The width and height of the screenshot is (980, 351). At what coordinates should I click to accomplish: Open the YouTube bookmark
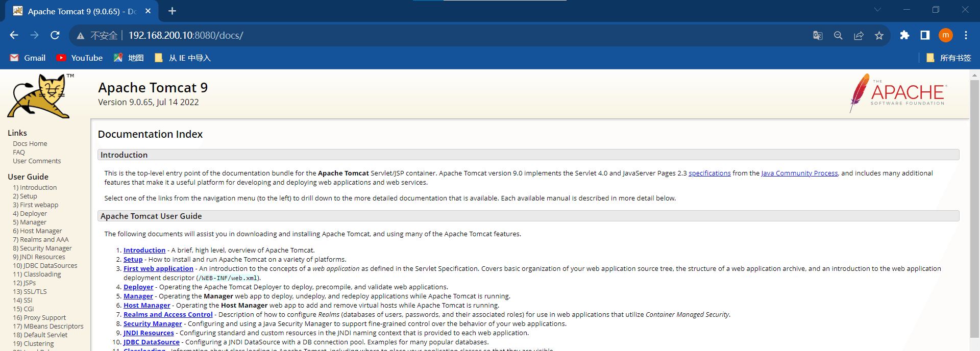point(80,58)
